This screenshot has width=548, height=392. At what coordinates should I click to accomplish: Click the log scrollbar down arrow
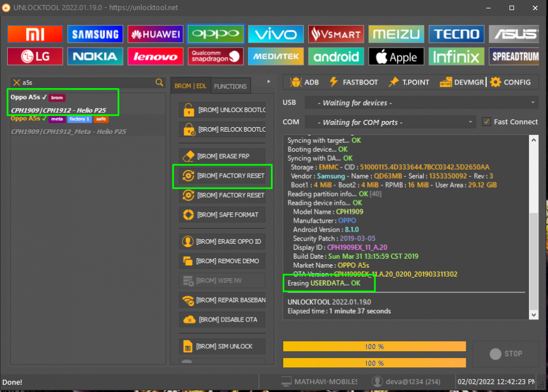pyautogui.click(x=533, y=315)
